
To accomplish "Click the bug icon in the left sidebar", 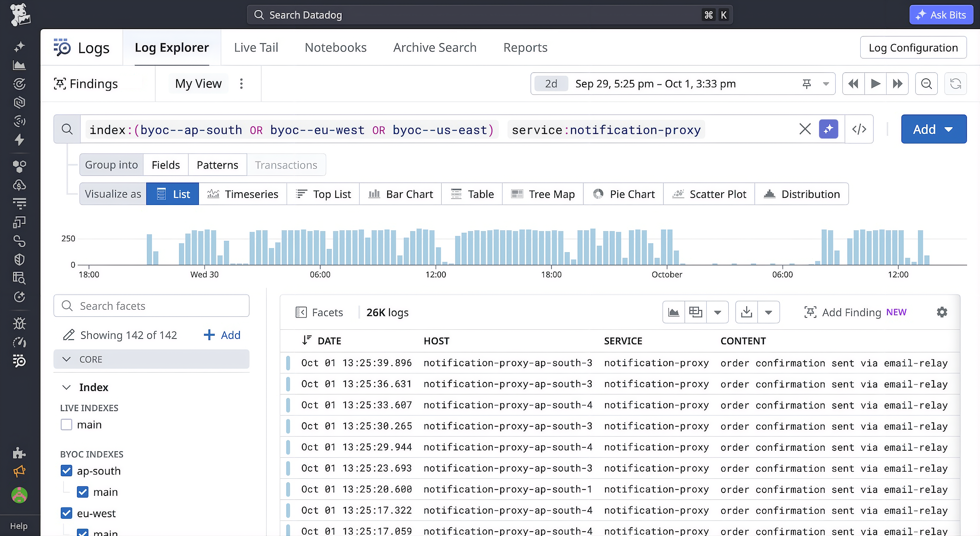I will click(19, 324).
